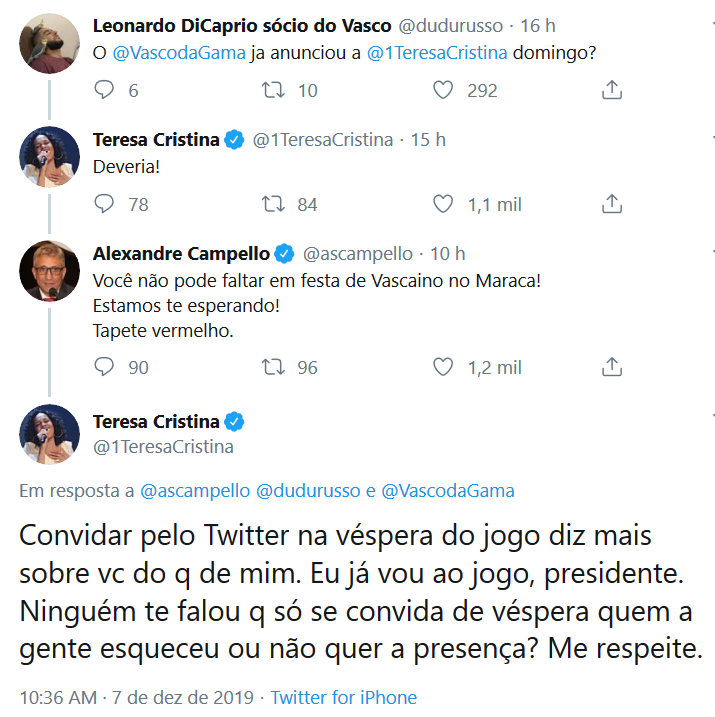715x717 pixels.
Task: Retweet Teresa Cristina's "Deveria!" tweet
Action: (273, 204)
